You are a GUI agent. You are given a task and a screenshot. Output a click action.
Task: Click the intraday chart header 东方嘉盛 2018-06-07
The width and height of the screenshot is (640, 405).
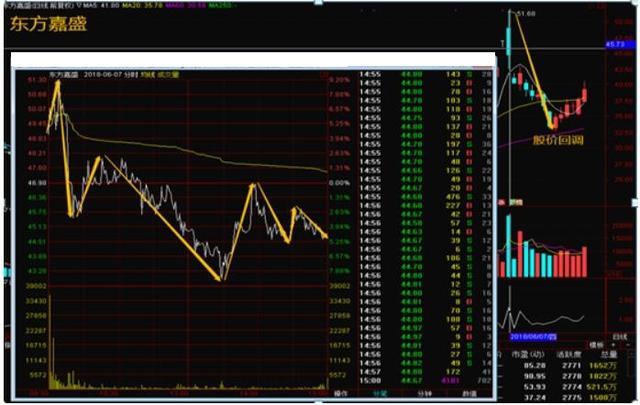pyautogui.click(x=100, y=74)
